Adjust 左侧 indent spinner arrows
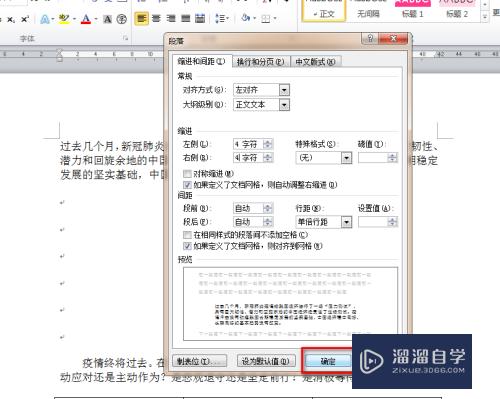The width and height of the screenshot is (500, 399). pyautogui.click(x=268, y=144)
